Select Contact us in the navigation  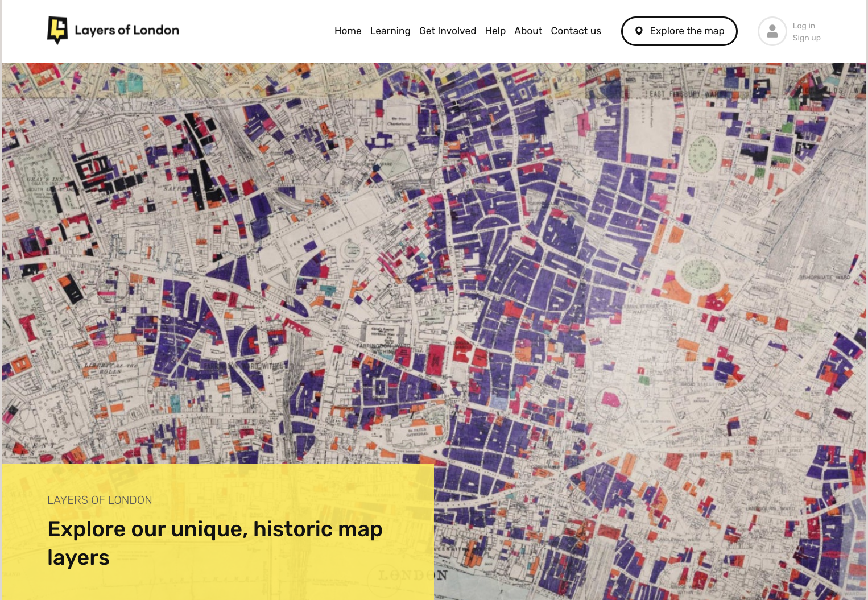pos(576,31)
